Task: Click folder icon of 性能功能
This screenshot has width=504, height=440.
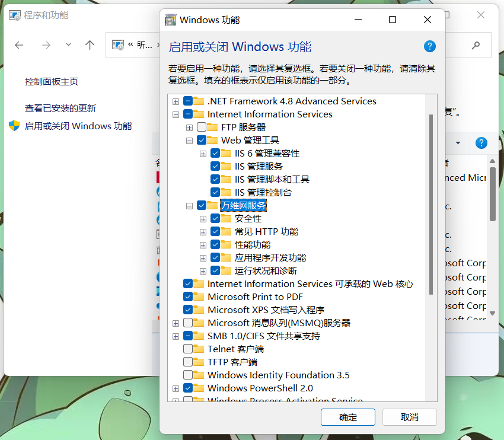Action: pyautogui.click(x=226, y=244)
